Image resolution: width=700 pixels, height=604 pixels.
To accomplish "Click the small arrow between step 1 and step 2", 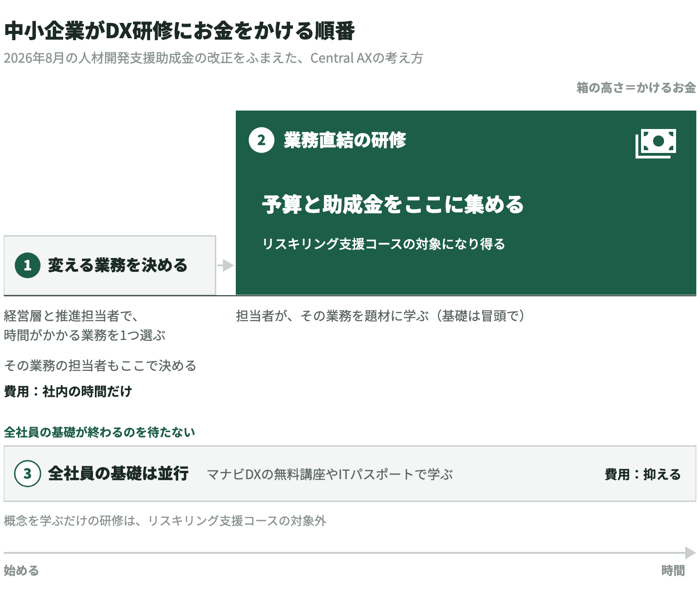I will pyautogui.click(x=226, y=265).
